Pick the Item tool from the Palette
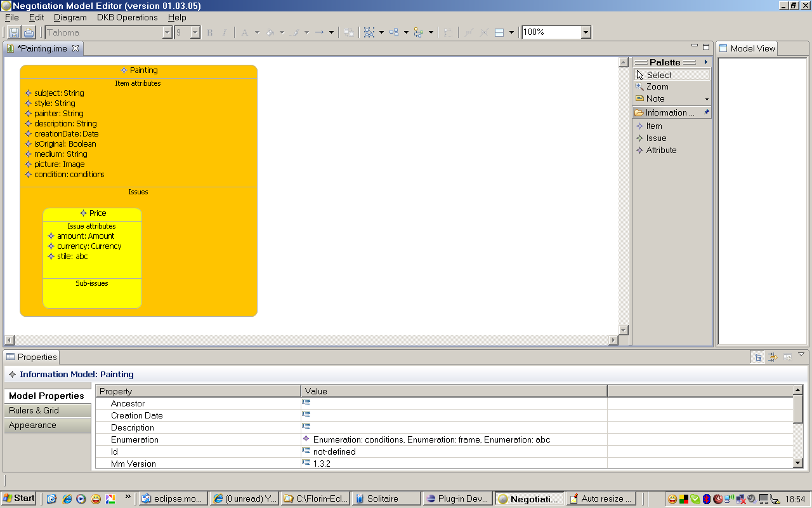 coord(653,126)
